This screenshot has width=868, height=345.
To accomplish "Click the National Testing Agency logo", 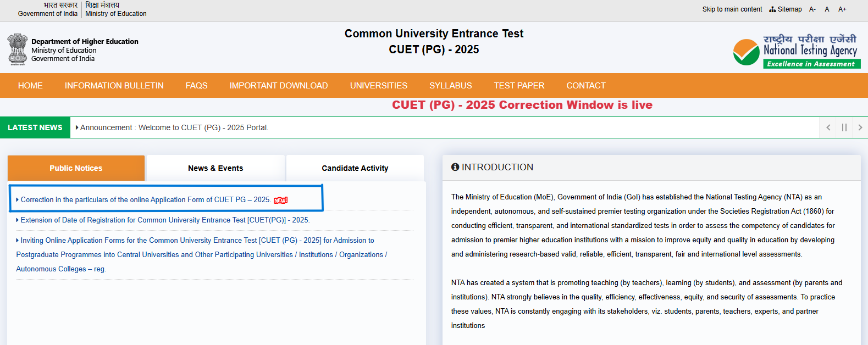I will (796, 52).
